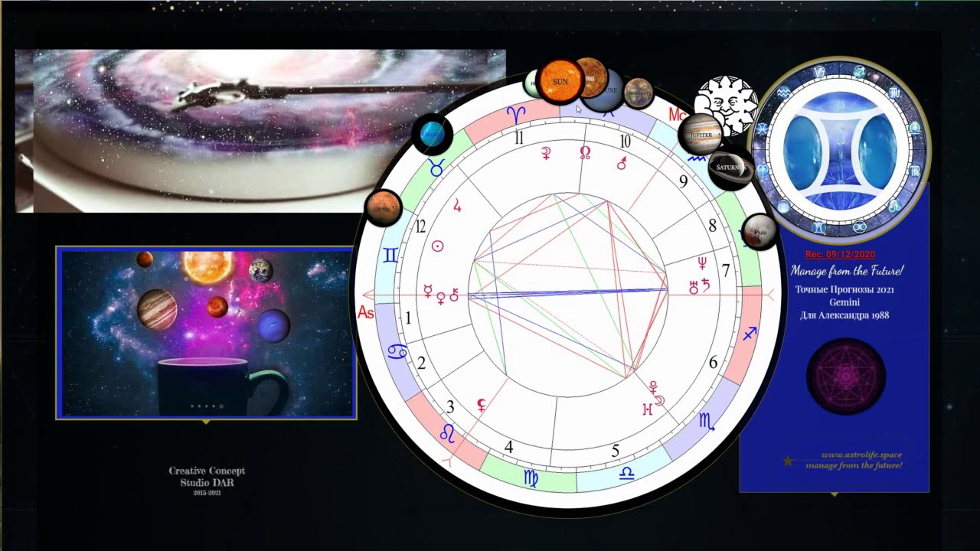Viewport: 980px width, 551px height.
Task: Click the red As ascendant marker
Action: tap(366, 312)
